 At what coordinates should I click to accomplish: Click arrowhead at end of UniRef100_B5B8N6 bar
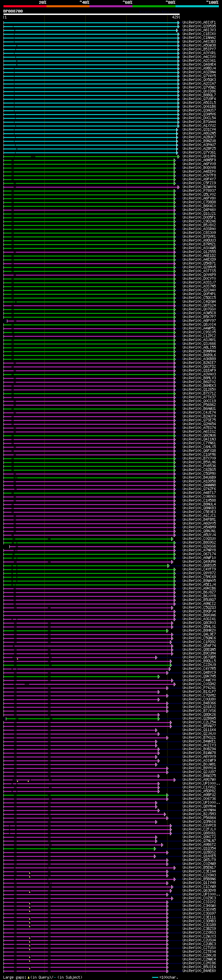[174, 879]
